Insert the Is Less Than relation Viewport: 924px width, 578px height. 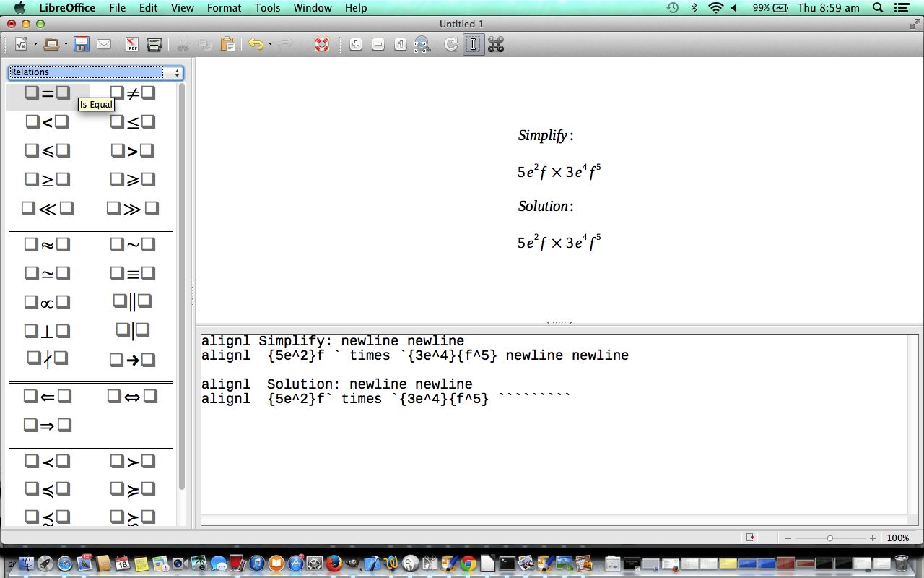point(48,122)
